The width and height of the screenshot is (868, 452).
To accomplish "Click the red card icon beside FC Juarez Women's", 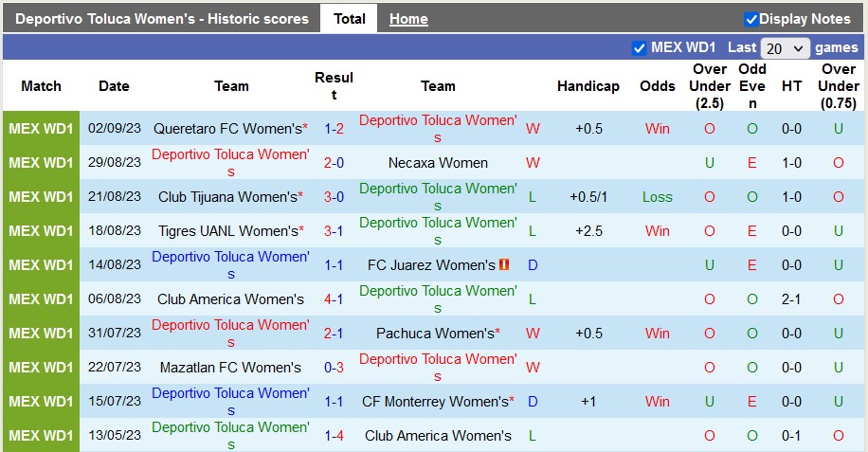I will pos(504,265).
